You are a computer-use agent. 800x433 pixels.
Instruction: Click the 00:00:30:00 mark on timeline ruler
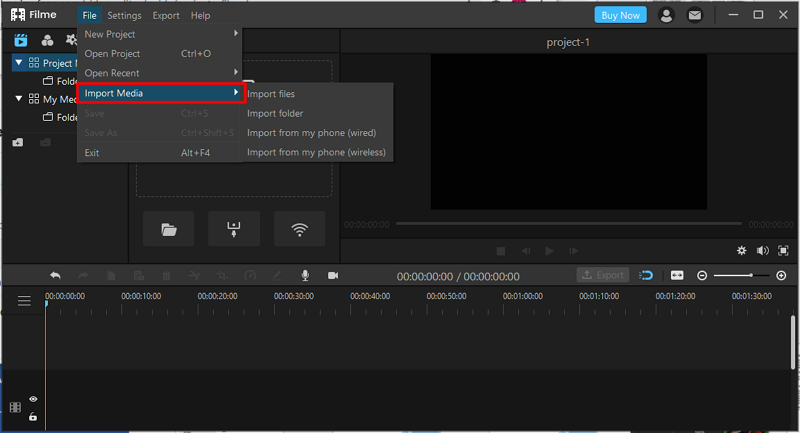294,296
